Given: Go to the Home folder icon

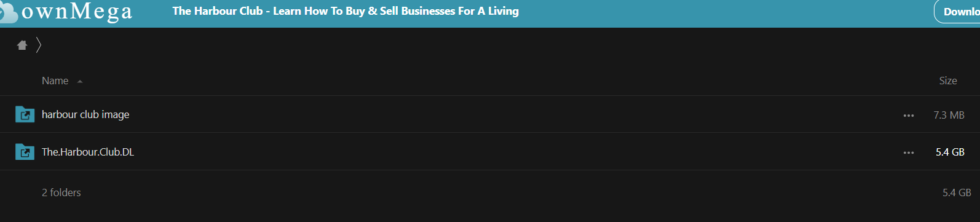Looking at the screenshot, I should (22, 45).
